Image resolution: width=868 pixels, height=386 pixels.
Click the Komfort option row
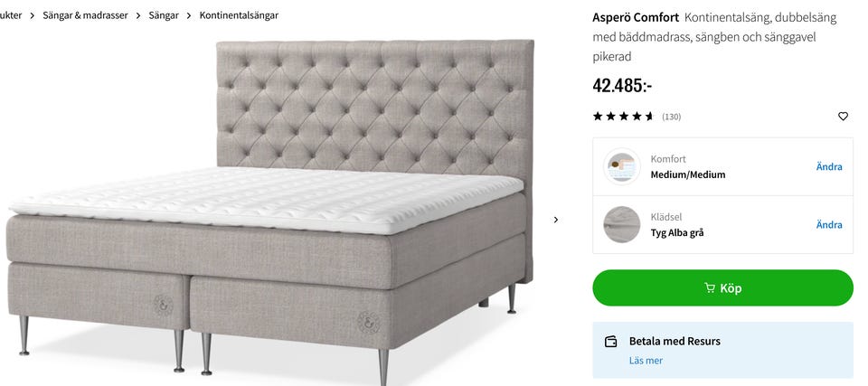pos(722,166)
